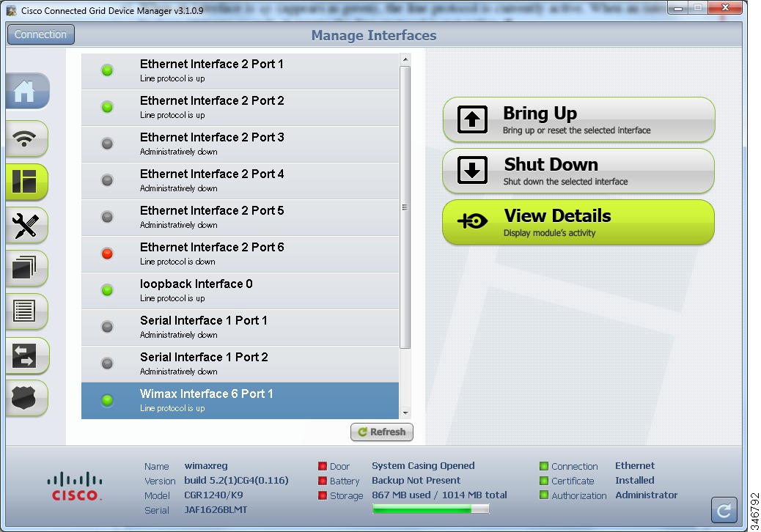The width and height of the screenshot is (761, 532).
Task: Select Ethernet Interface 2 Port 4 row
Action: tap(240, 181)
